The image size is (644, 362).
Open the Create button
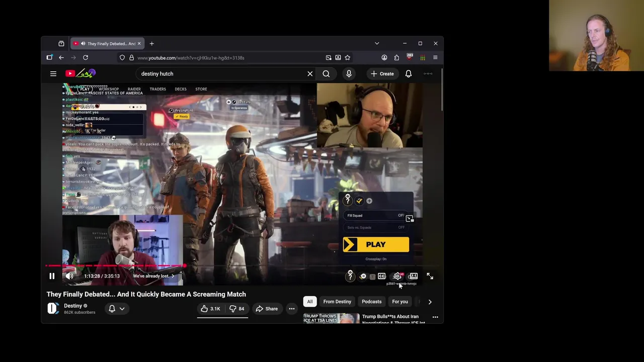pyautogui.click(x=382, y=74)
